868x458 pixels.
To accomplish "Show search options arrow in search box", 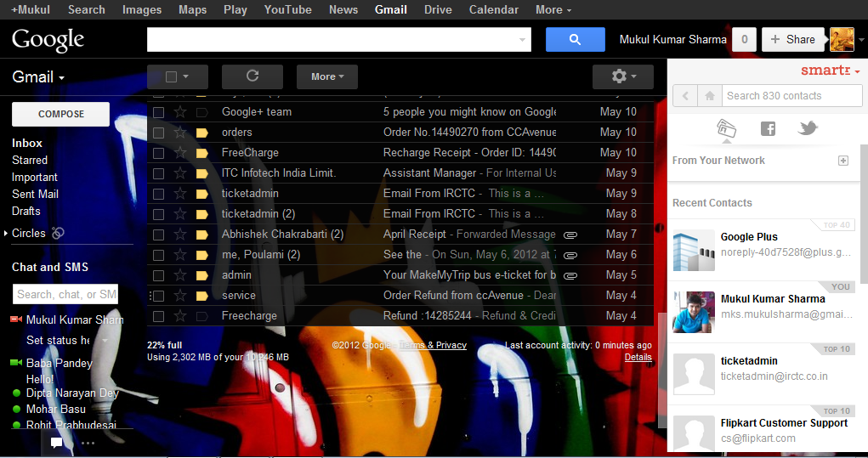I will [x=522, y=40].
